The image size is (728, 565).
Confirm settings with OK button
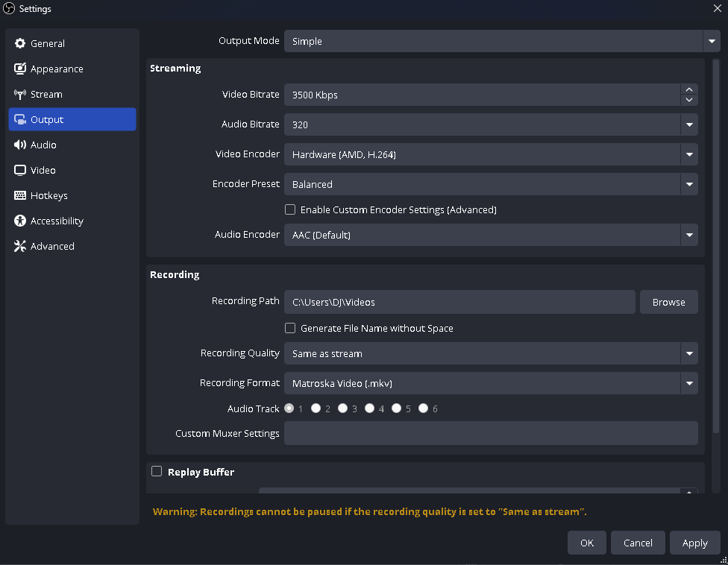point(587,543)
